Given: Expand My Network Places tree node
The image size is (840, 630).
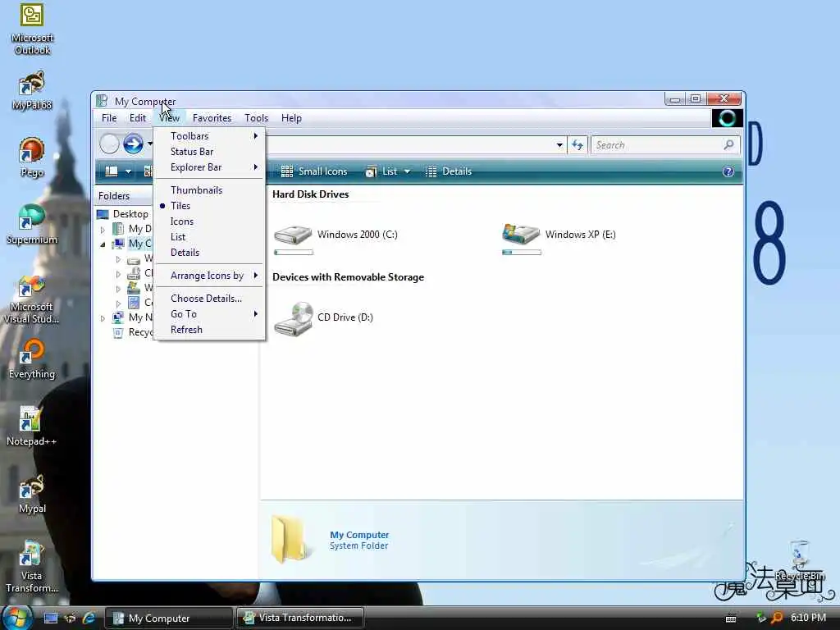Looking at the screenshot, I should pos(103,318).
